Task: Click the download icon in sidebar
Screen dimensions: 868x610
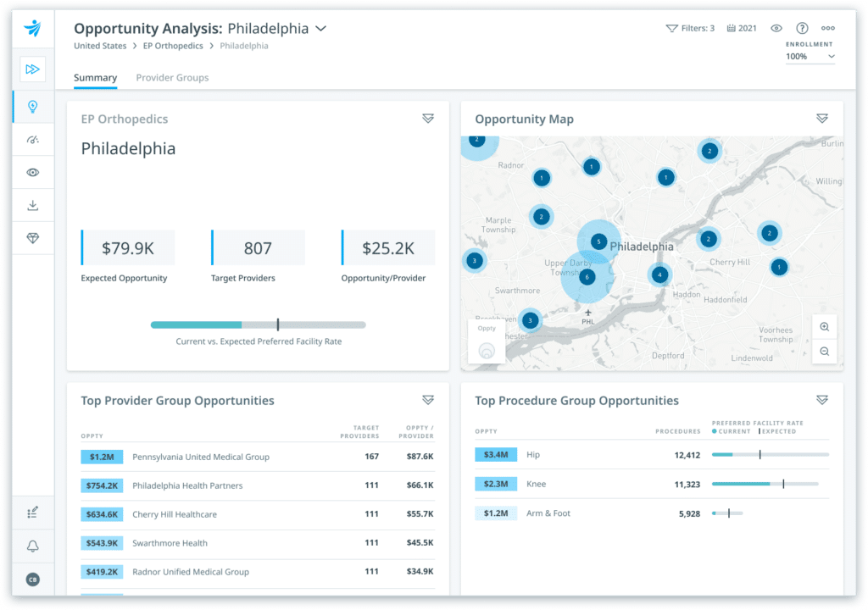Action: [x=33, y=205]
